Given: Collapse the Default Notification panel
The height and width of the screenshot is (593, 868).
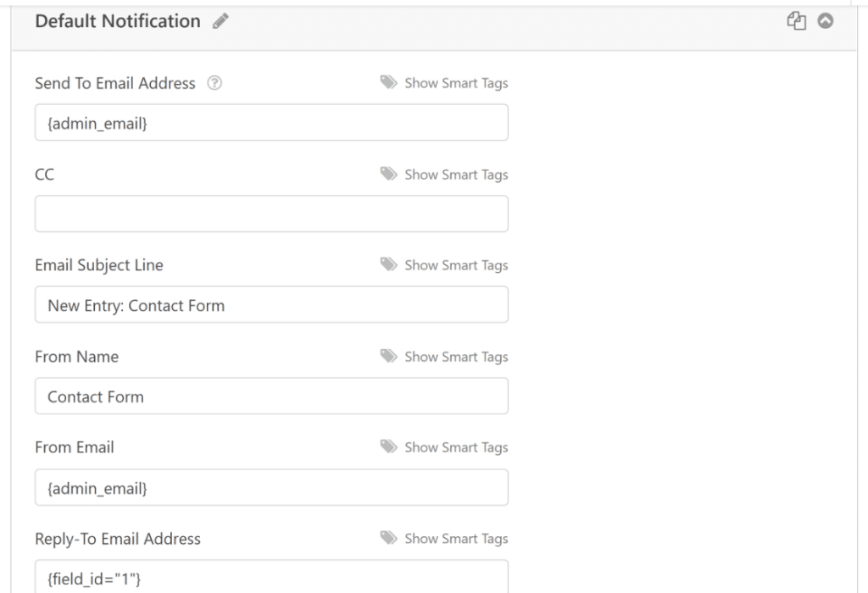Looking at the screenshot, I should [824, 20].
